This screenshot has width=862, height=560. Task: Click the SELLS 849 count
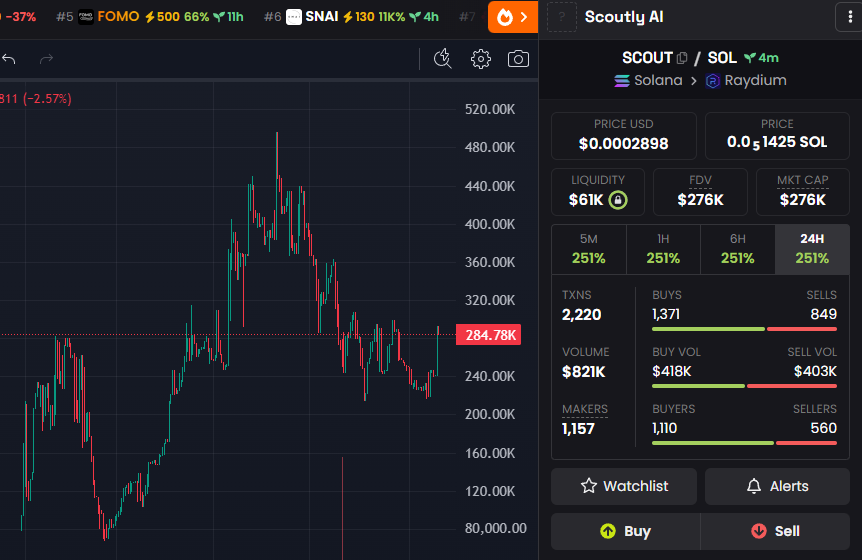click(824, 314)
